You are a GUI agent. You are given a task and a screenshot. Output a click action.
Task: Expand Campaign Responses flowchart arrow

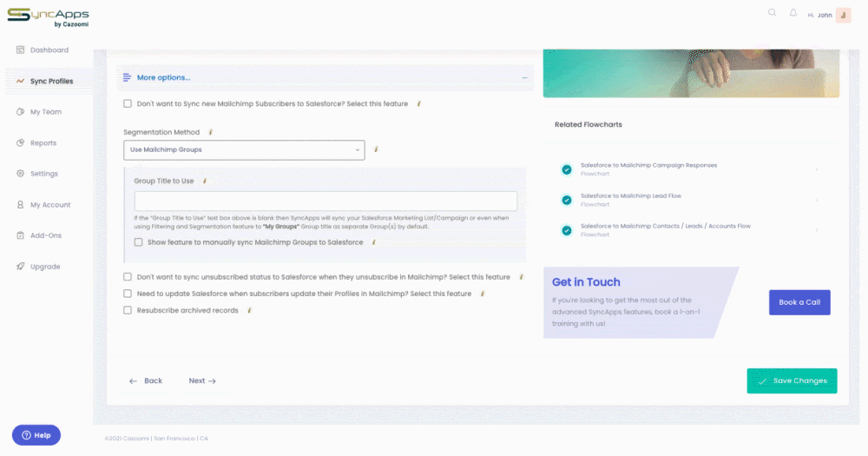point(817,169)
